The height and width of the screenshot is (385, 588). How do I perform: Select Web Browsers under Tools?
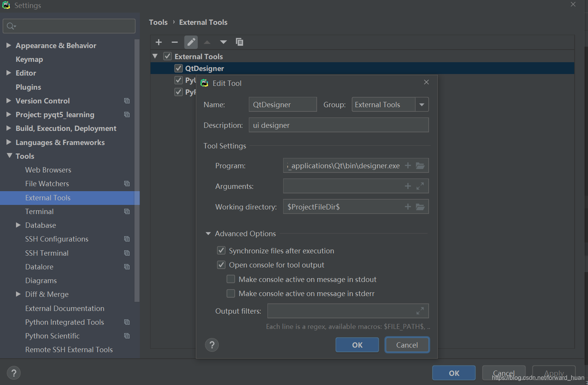[48, 170]
